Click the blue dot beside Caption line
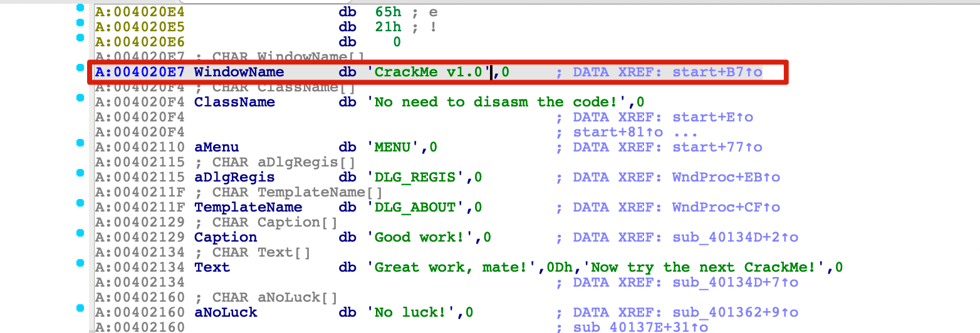The height and width of the screenshot is (333, 980). [x=79, y=233]
